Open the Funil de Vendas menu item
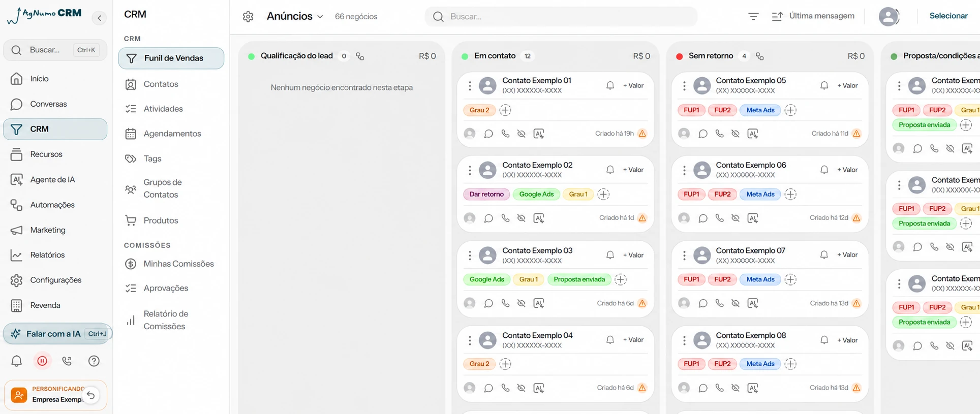Screen dimensions: 980x414 point(171,58)
